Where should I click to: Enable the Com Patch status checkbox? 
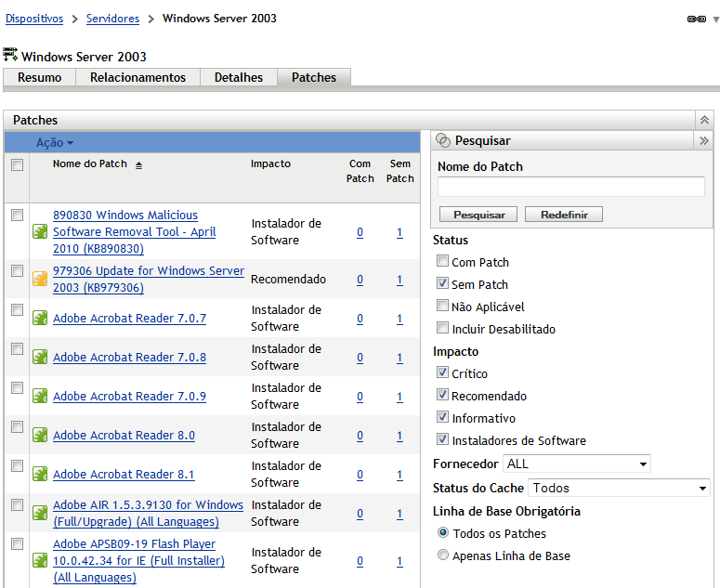(x=442, y=261)
